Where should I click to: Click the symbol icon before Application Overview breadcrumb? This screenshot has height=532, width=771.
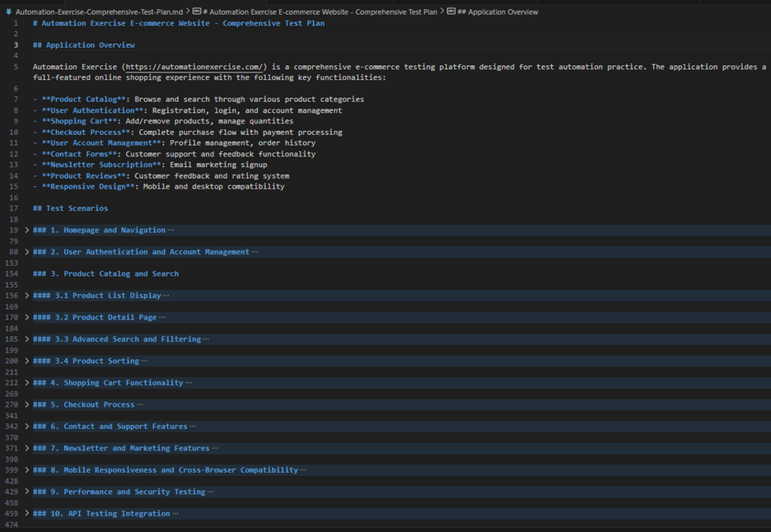pyautogui.click(x=451, y=12)
